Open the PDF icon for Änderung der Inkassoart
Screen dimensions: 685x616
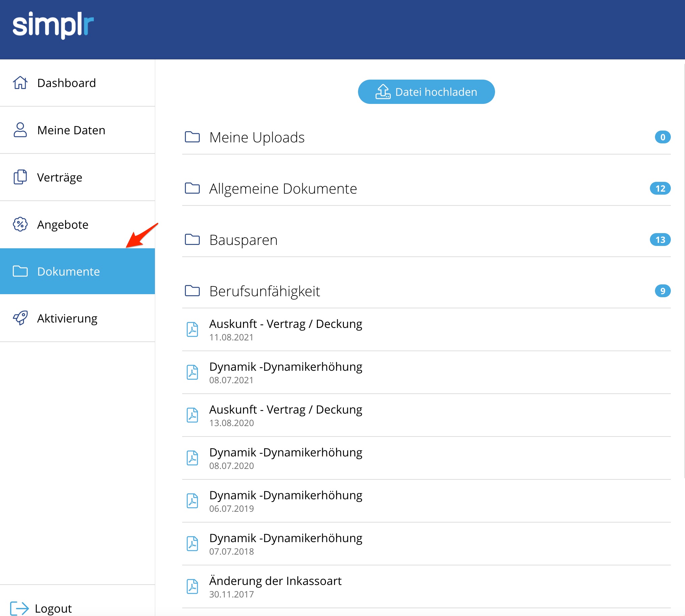pos(192,587)
